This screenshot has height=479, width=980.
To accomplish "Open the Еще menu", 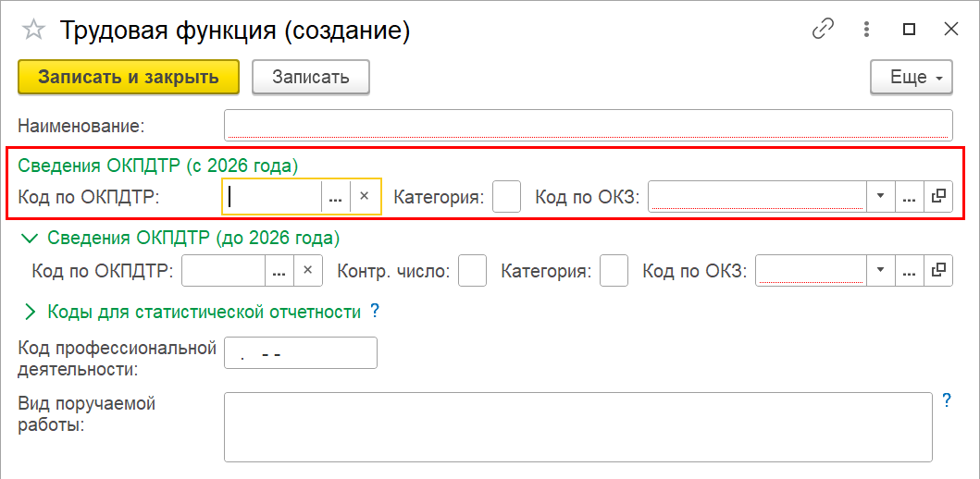I will coord(911,77).
